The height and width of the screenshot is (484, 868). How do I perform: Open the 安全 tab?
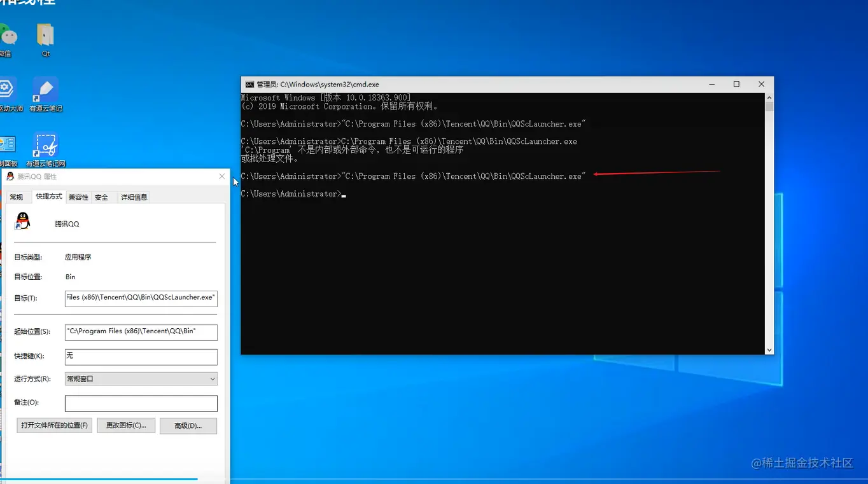(102, 197)
